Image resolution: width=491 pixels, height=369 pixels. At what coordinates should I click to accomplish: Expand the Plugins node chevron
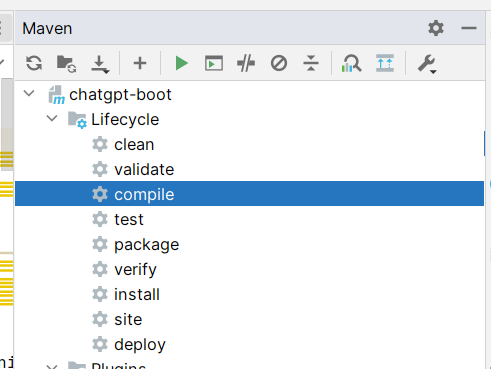click(52, 366)
